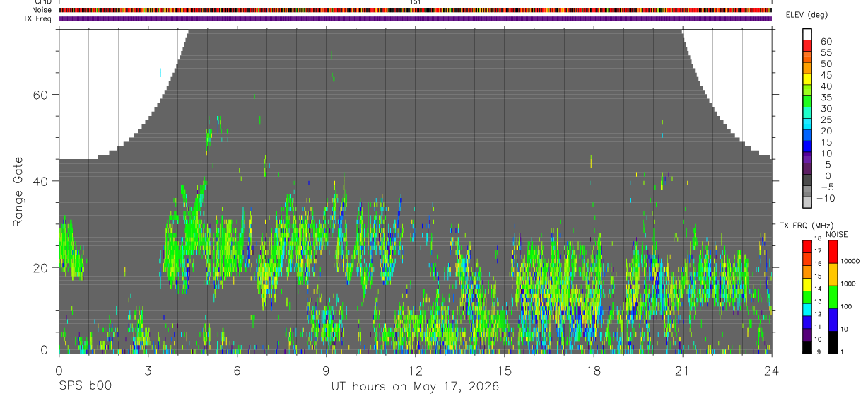
Task: Click the 'NOISE' colorbar title
Action: tap(836, 234)
